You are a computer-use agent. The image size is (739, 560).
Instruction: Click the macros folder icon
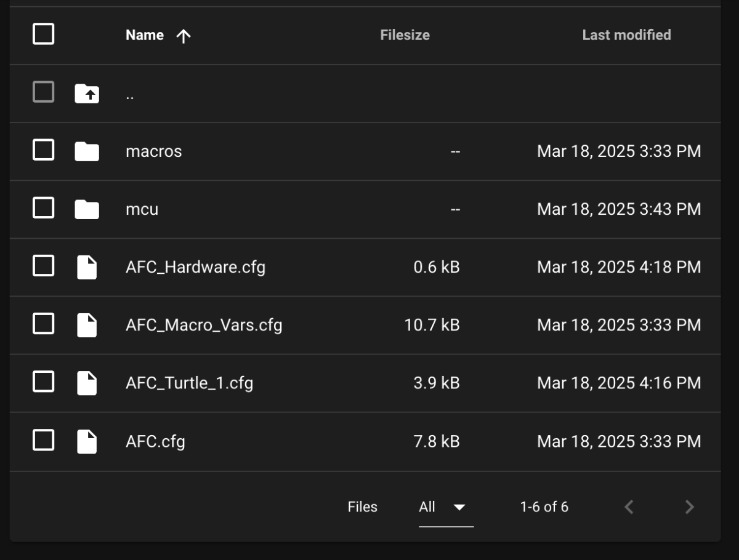pos(87,151)
